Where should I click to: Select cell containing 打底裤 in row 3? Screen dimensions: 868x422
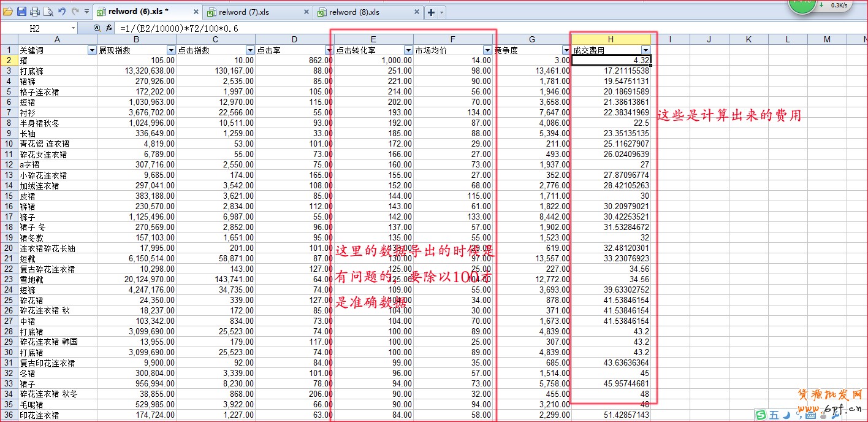pyautogui.click(x=56, y=71)
